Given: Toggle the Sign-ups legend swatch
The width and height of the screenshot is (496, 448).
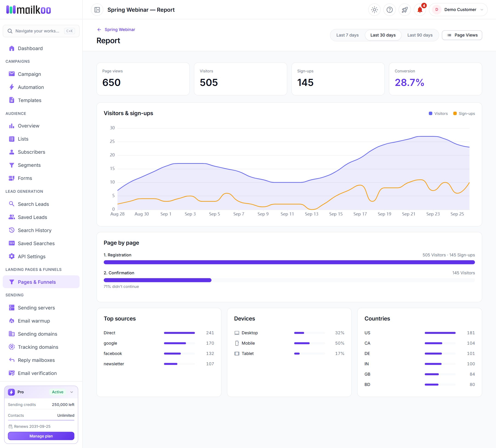Looking at the screenshot, I should pos(455,113).
